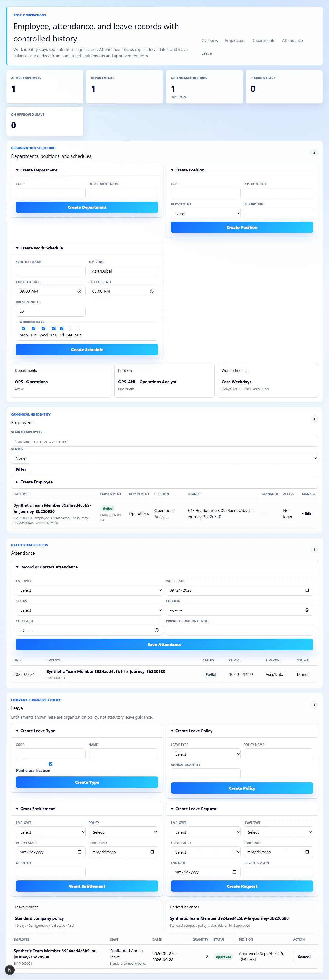Viewport: 329px width, 980px height.
Task: Expand Edit for Synthetic Team Member row
Action: pyautogui.click(x=307, y=514)
